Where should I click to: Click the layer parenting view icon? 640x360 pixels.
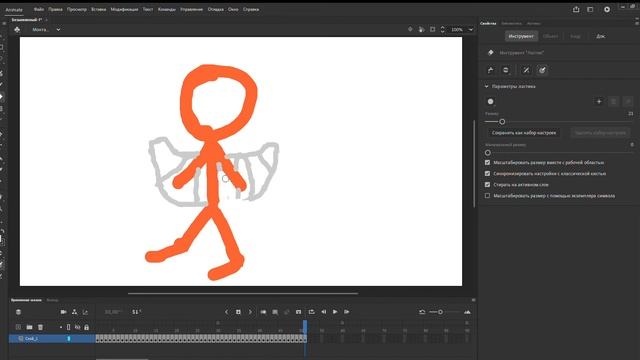pos(74,312)
